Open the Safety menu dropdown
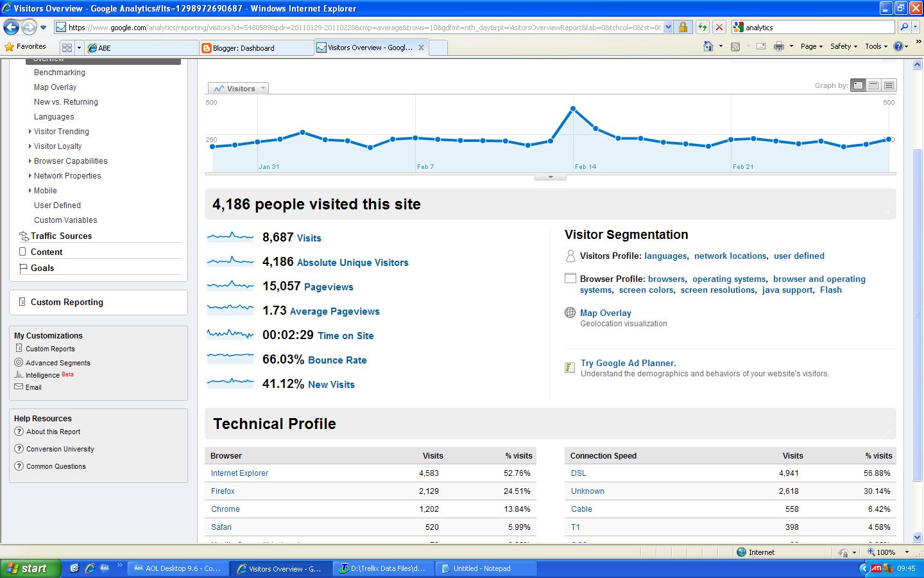This screenshot has height=578, width=924. tap(844, 46)
